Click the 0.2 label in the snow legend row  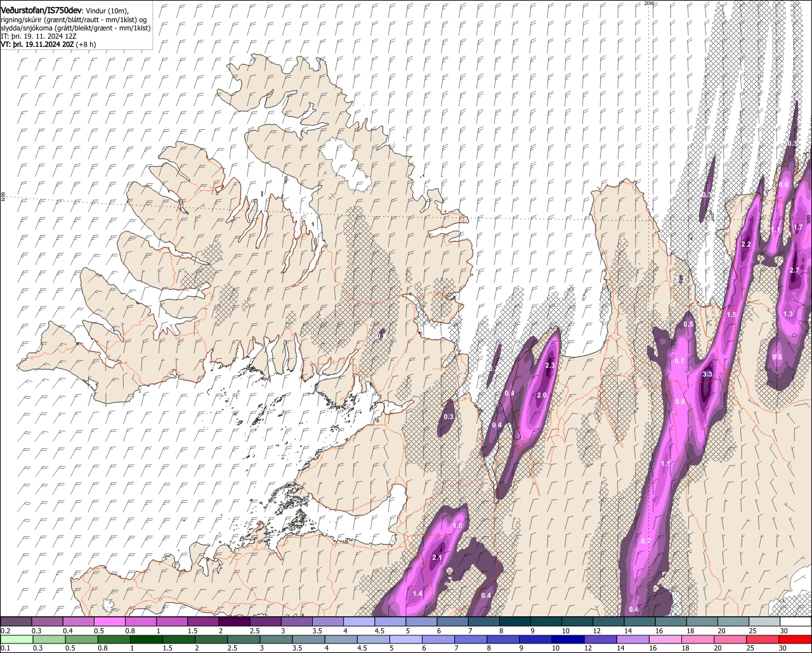(x=6, y=631)
